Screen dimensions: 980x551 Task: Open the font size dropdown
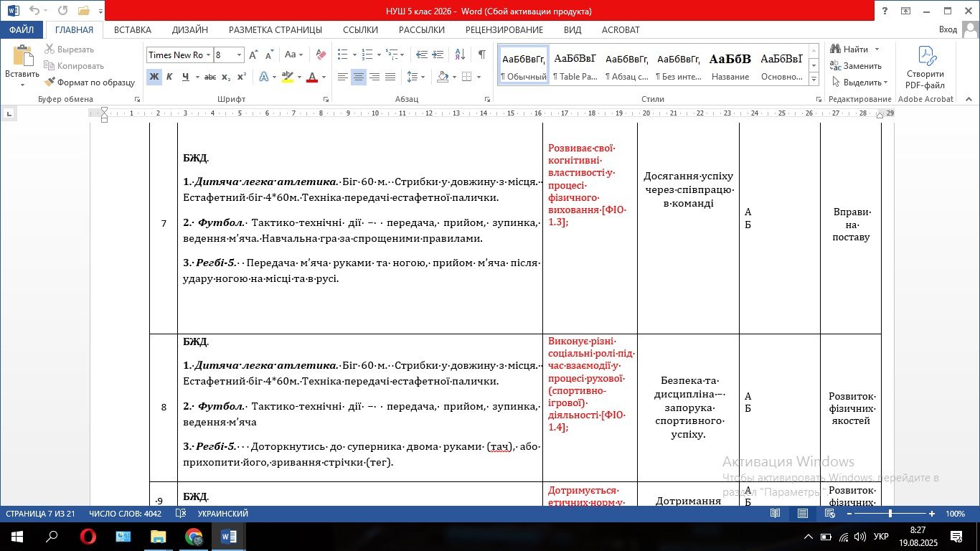(x=240, y=55)
